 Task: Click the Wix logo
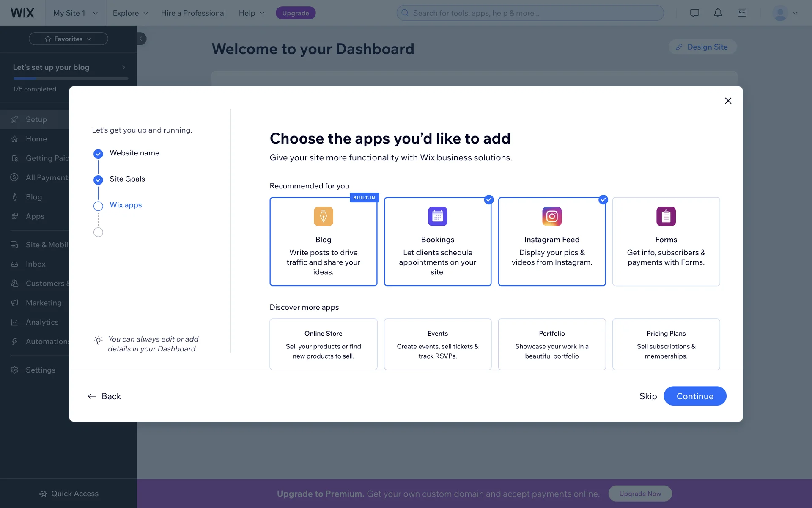pyautogui.click(x=22, y=13)
